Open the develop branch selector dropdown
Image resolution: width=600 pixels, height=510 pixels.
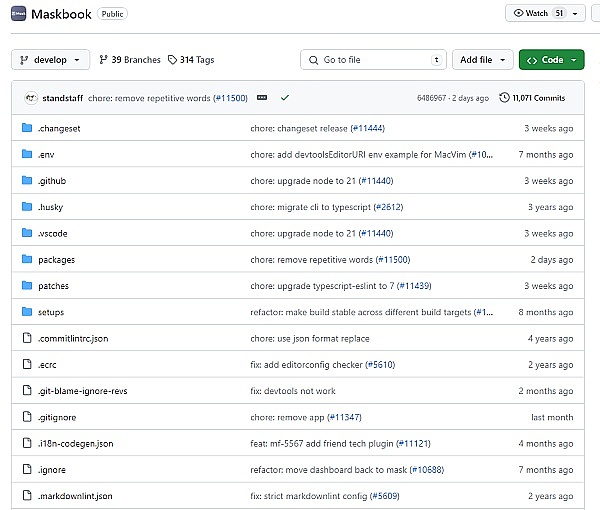point(50,60)
